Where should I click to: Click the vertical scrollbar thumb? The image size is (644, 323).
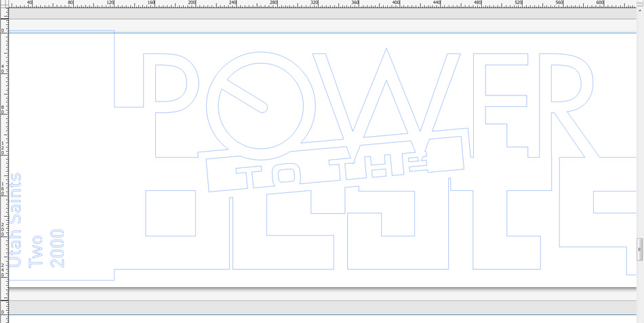click(x=641, y=249)
